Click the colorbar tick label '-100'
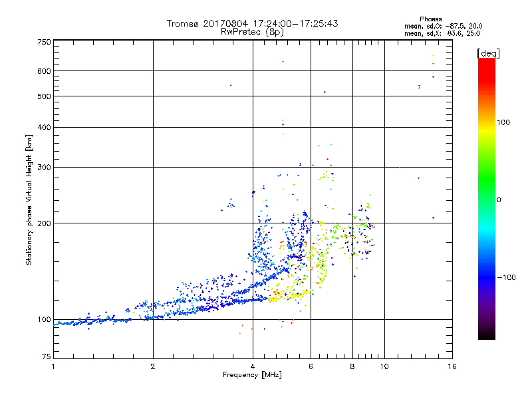Viewport: 532px width, 399px height. point(506,277)
